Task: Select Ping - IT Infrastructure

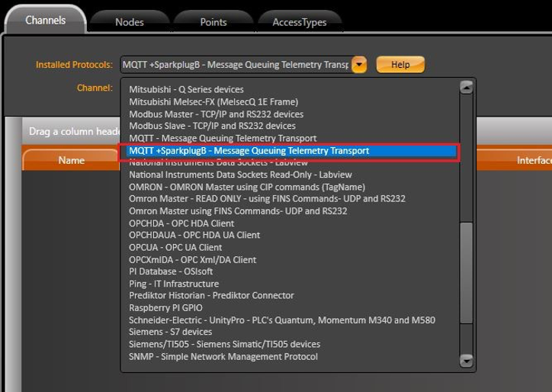Action: tap(174, 284)
